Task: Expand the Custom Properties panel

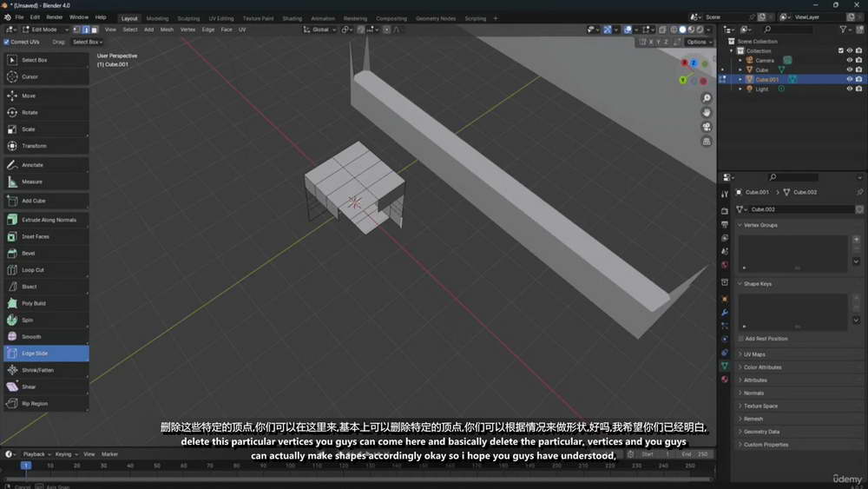Action: [766, 445]
